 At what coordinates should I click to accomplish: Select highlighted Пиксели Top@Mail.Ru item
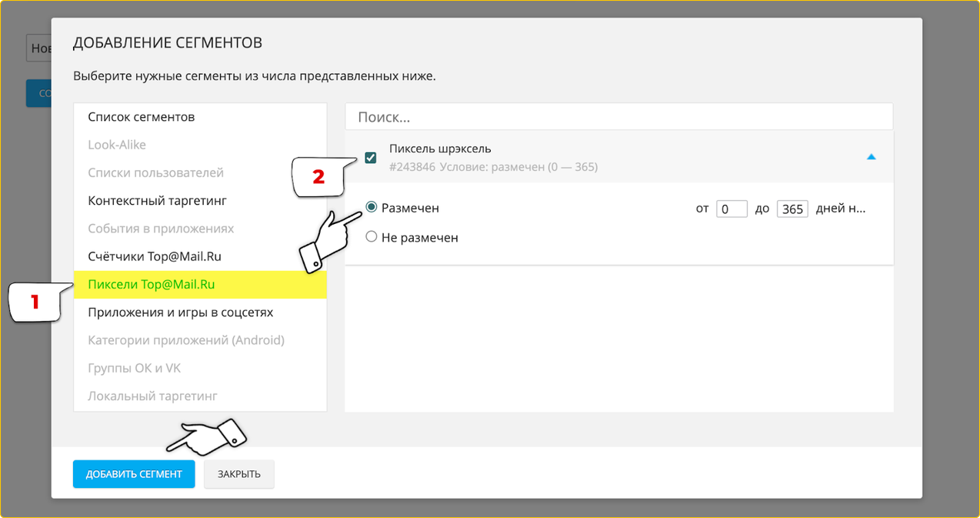[x=152, y=284]
